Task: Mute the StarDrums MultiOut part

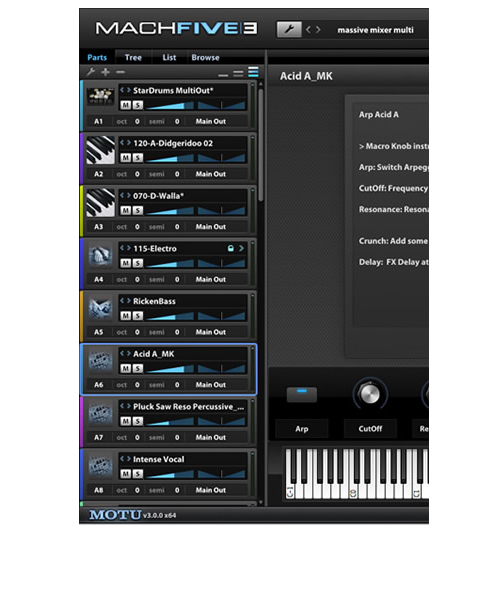Action: click(x=125, y=105)
